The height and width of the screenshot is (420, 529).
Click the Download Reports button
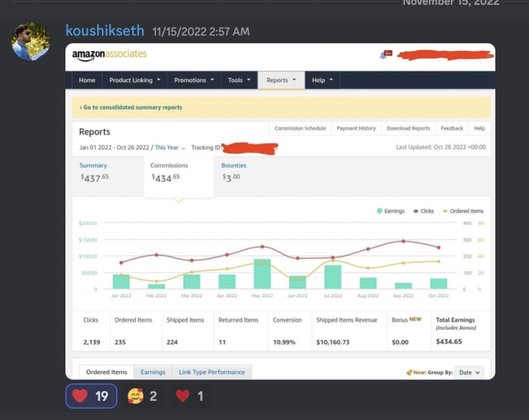[408, 128]
